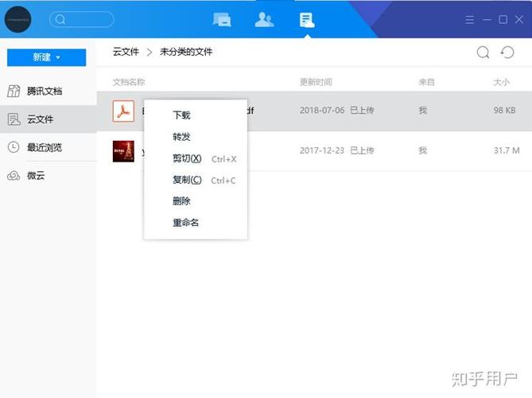This screenshot has height=398, width=532.
Task: Refresh the file list
Action: point(507,53)
